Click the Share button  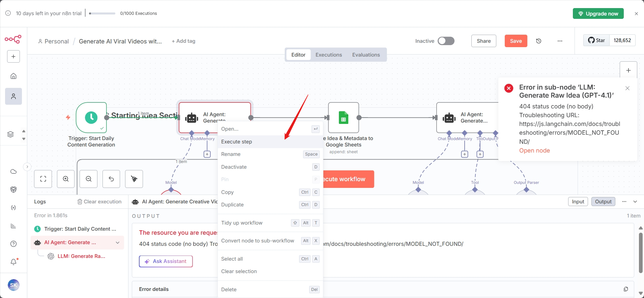pyautogui.click(x=484, y=41)
